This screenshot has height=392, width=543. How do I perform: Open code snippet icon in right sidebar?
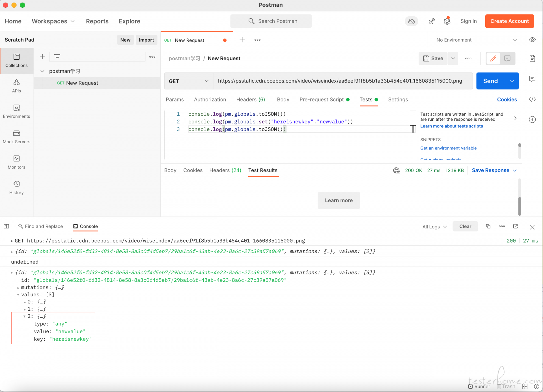point(532,99)
